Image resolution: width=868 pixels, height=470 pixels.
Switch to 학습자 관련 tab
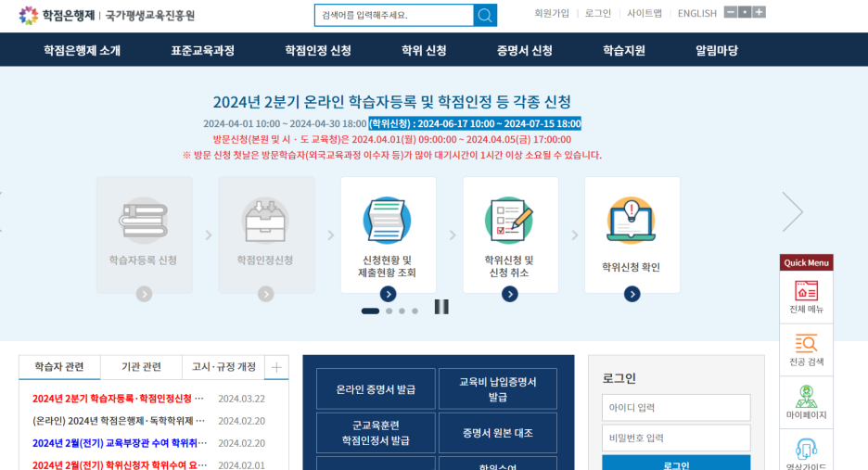[x=59, y=367]
